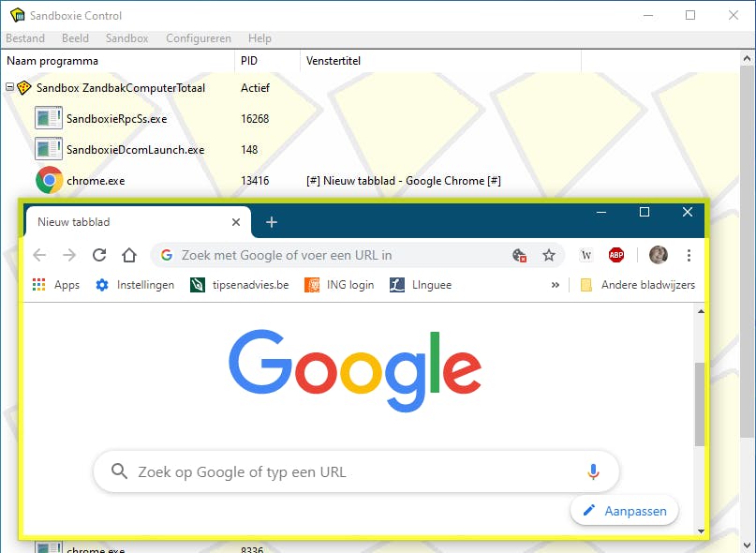Start voice search with the microphone

(x=594, y=471)
